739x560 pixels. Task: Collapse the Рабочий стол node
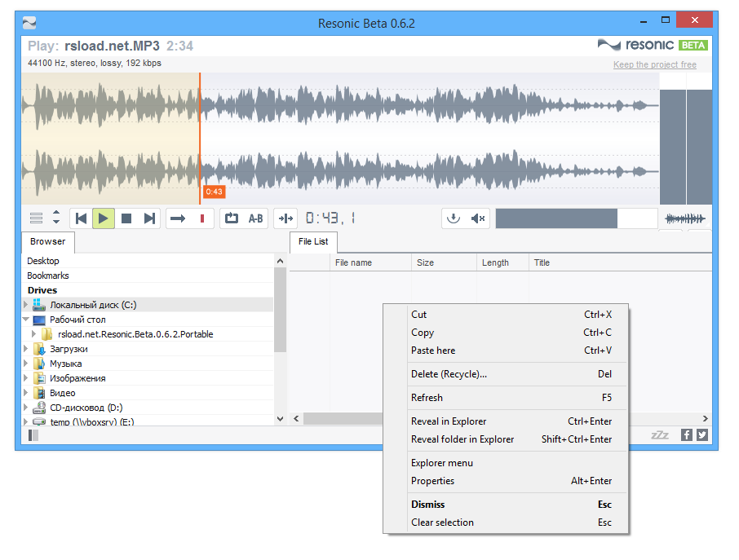[x=26, y=320]
